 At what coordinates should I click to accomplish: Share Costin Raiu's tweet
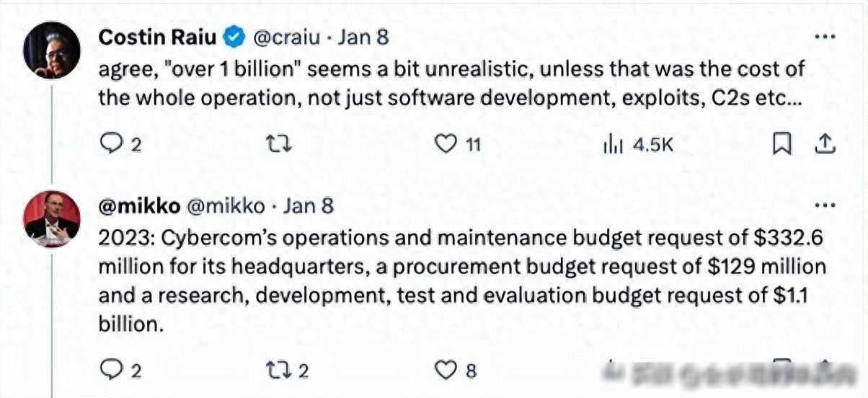(824, 145)
